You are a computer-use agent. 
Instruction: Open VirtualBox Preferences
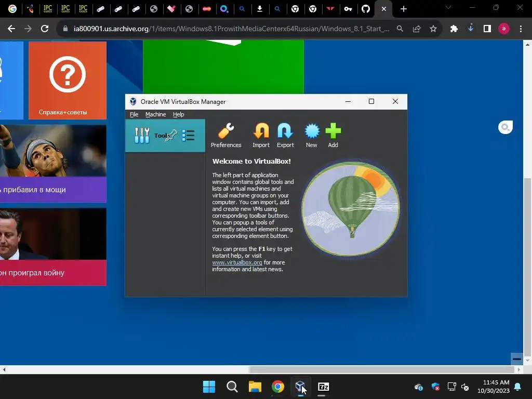pos(226,136)
